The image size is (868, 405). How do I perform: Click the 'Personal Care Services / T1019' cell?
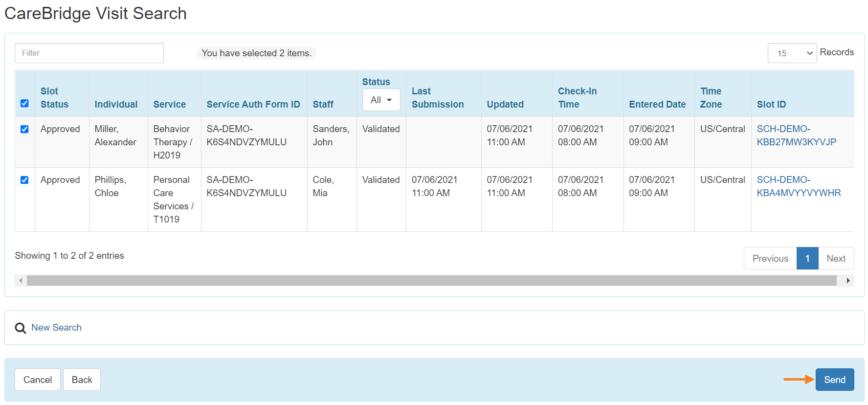coord(174,200)
